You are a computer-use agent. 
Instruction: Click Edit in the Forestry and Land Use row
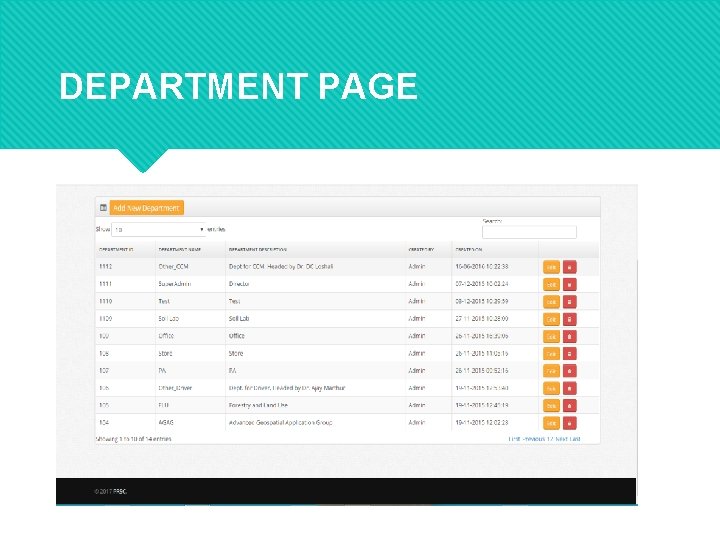(551, 405)
